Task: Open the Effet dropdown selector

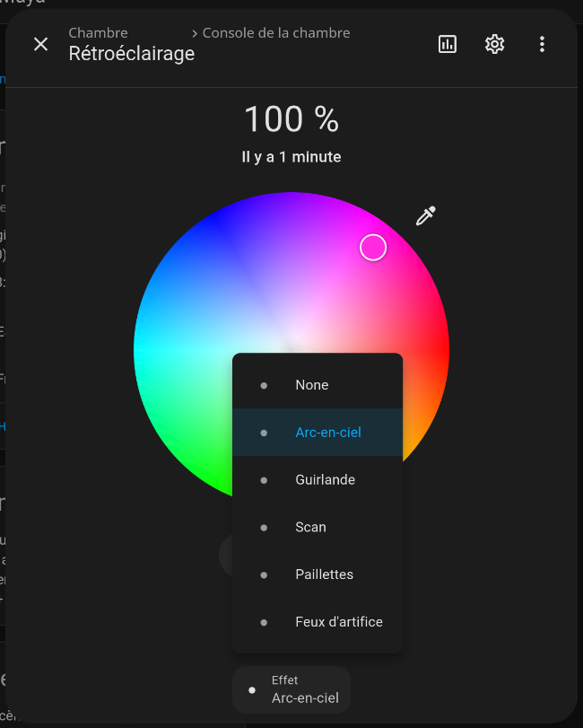Action: point(291,690)
